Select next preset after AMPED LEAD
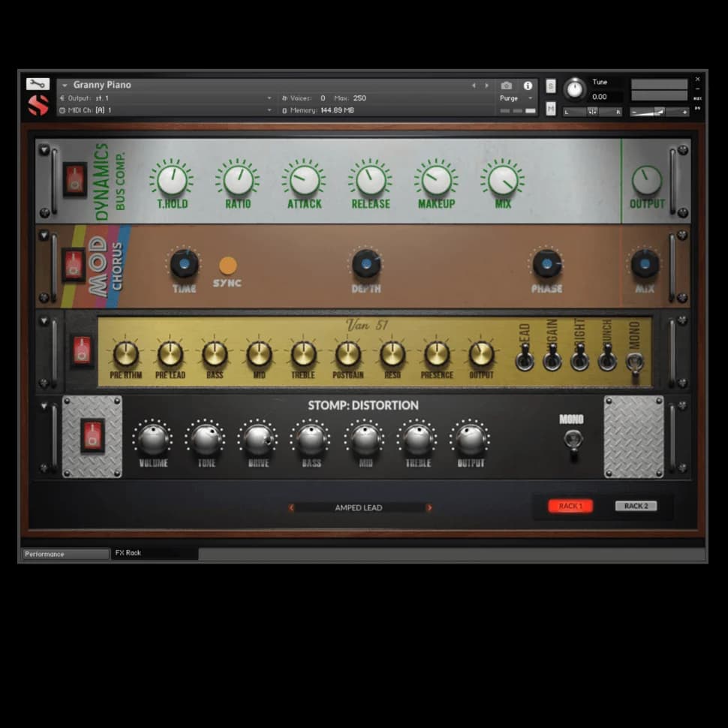Screen dimensions: 728x728 click(429, 508)
